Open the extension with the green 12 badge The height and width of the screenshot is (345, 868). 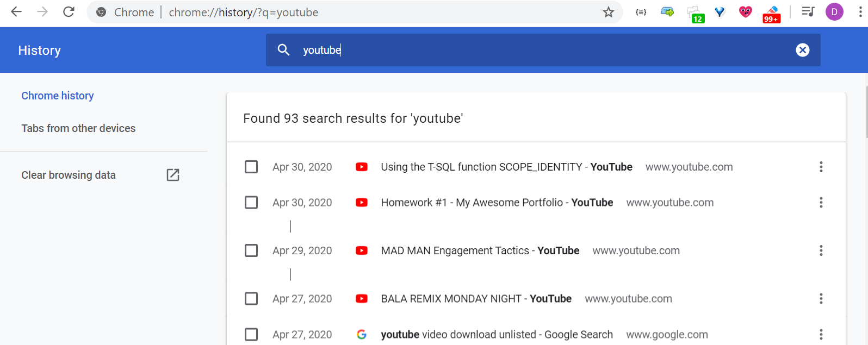point(695,14)
